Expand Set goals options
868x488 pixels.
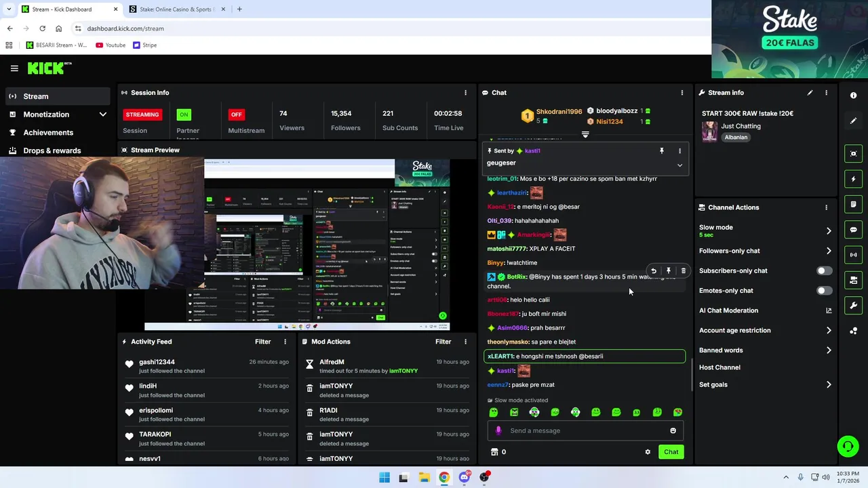(829, 385)
